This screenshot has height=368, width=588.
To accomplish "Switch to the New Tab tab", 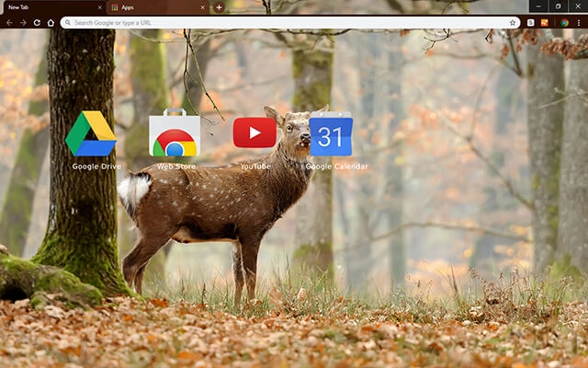I will [x=53, y=7].
